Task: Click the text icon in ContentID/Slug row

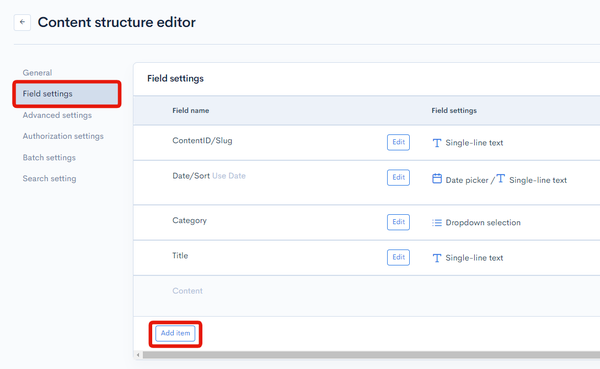Action: [x=437, y=143]
